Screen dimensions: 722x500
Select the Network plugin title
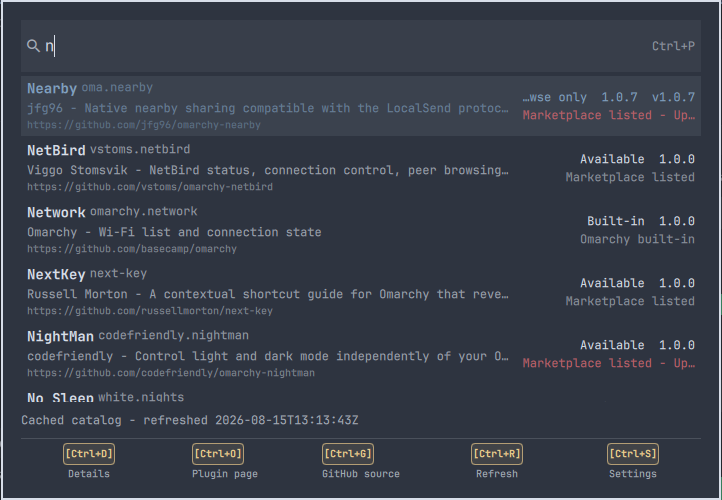[x=56, y=212]
